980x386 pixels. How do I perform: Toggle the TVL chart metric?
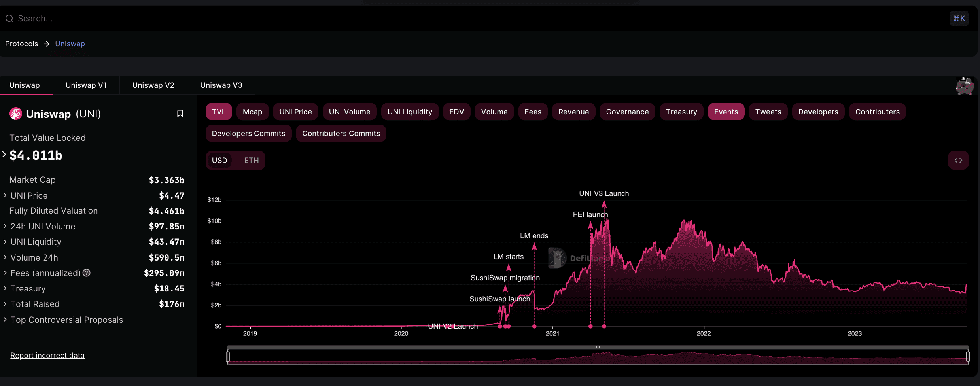tap(219, 112)
